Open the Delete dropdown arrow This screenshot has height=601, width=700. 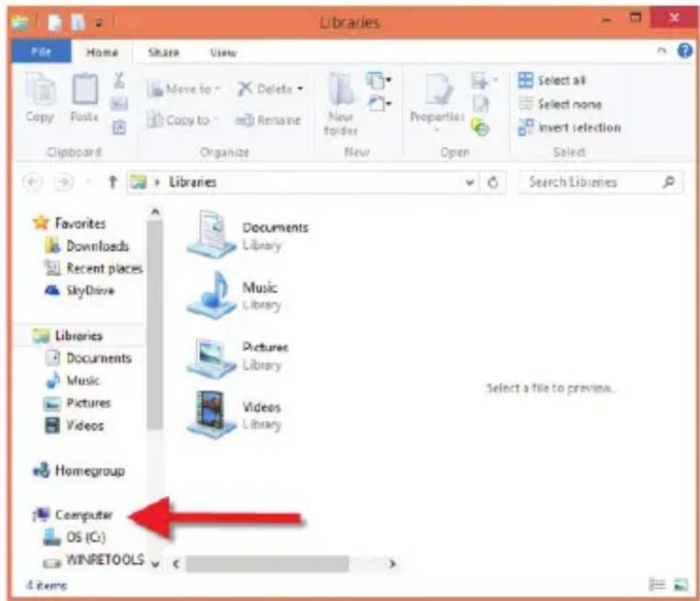pos(301,89)
